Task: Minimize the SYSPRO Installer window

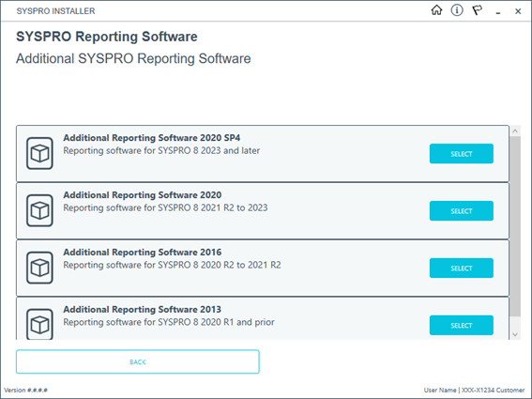Action: click(x=498, y=11)
